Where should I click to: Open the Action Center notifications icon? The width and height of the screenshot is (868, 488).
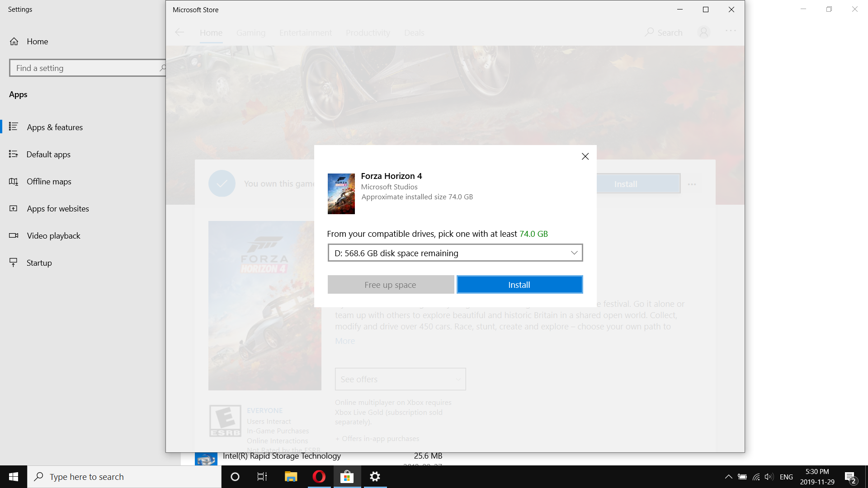850,477
